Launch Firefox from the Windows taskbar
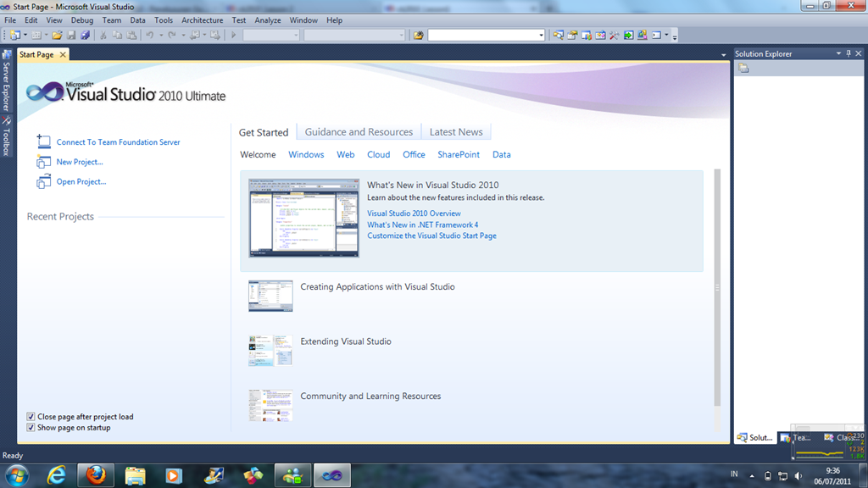This screenshot has height=488, width=868. coord(96,475)
